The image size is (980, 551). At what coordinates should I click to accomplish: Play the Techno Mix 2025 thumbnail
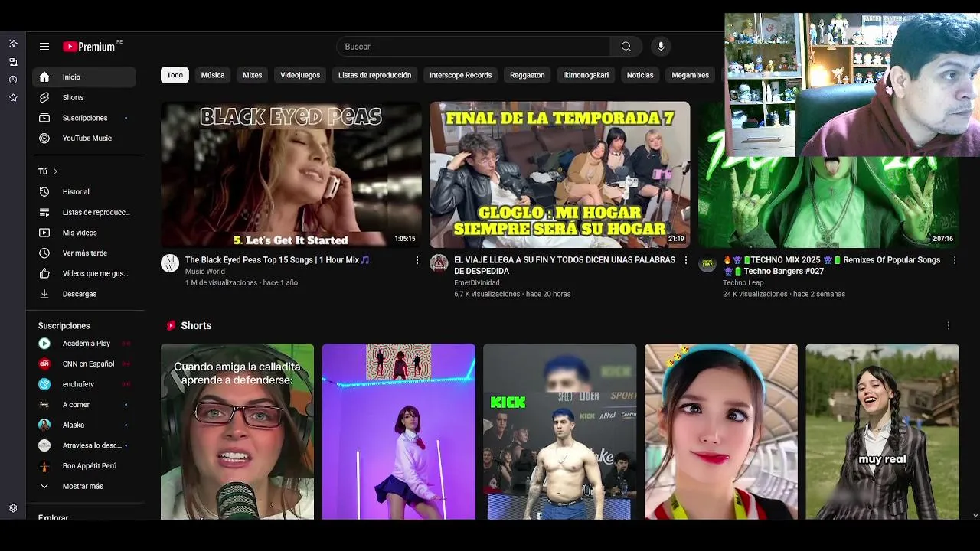[x=828, y=202]
